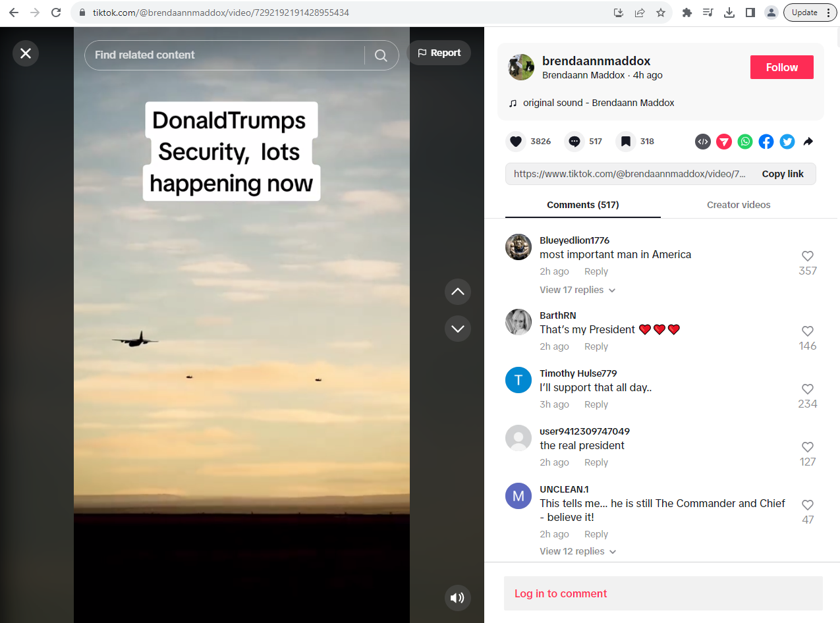Share video to Twitter
Screen dimensions: 840x623
787,142
